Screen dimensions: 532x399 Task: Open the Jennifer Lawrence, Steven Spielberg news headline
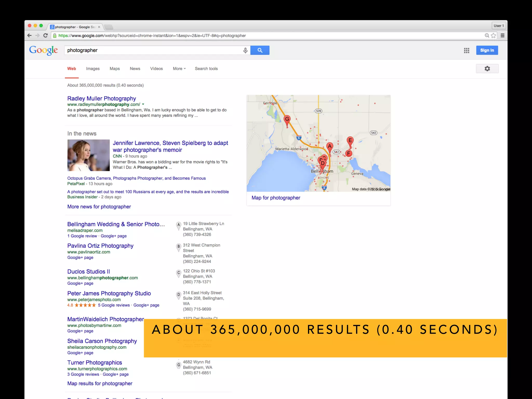tap(170, 146)
